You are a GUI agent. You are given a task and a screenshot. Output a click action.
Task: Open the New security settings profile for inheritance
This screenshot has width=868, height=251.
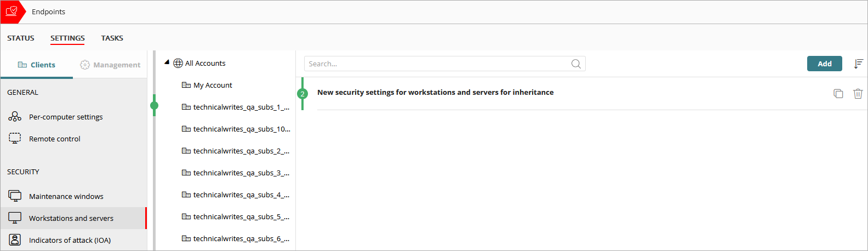point(435,92)
